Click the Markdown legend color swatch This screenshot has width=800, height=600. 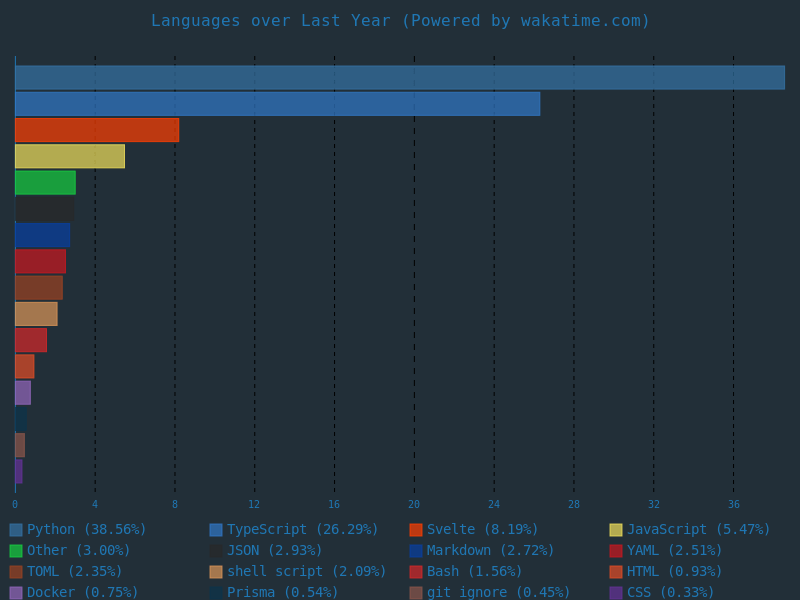click(416, 551)
